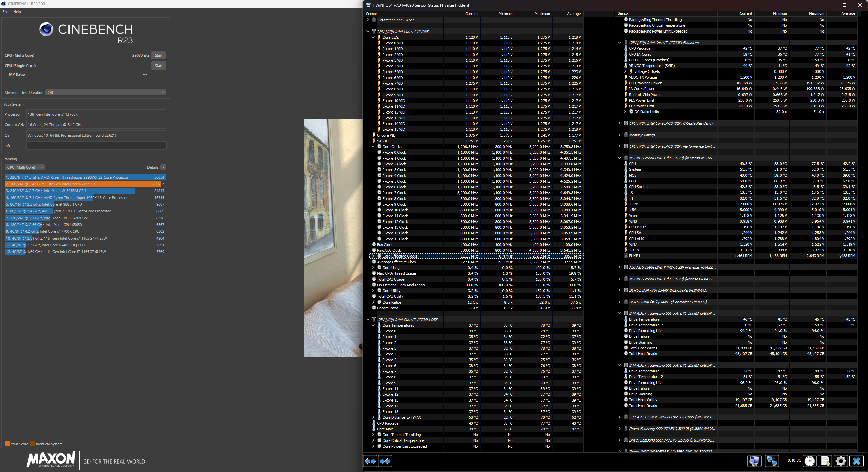This screenshot has width=868, height=472.
Task: Click the fan icon beside PUMP1
Action: tap(626, 256)
